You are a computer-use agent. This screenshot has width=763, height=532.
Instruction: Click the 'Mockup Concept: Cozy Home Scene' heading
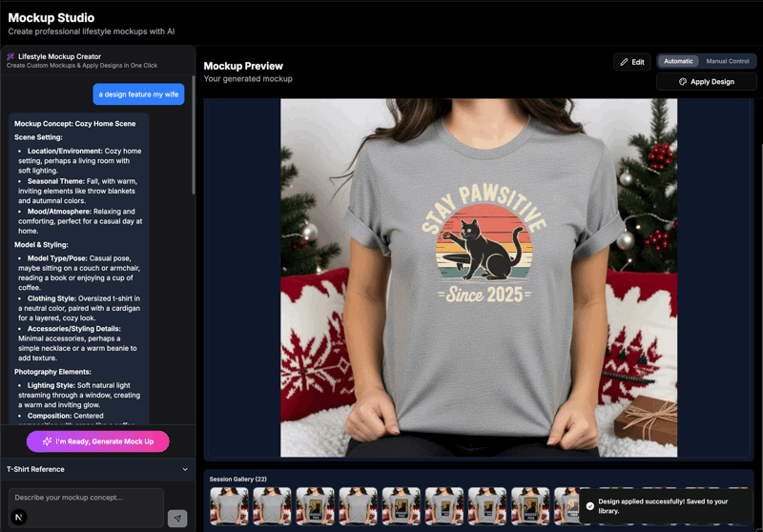75,124
